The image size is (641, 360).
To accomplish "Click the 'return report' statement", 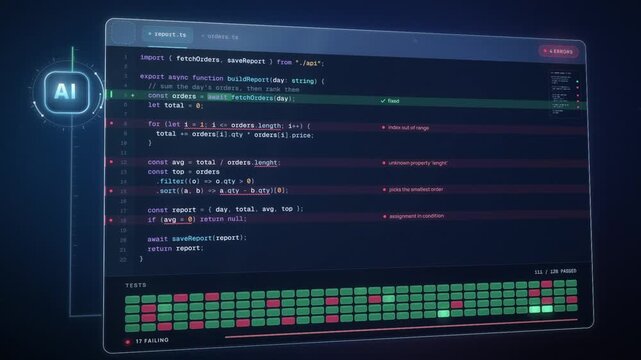I will pos(175,248).
